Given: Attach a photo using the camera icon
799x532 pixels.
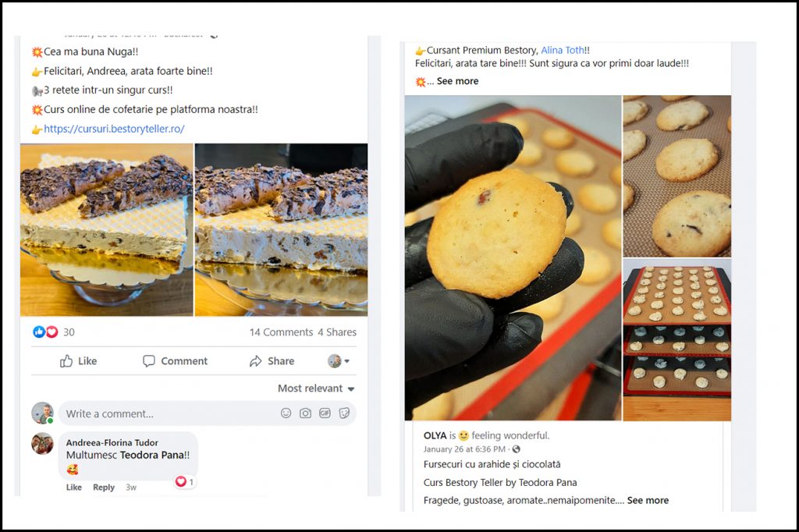Looking at the screenshot, I should pyautogui.click(x=305, y=413).
